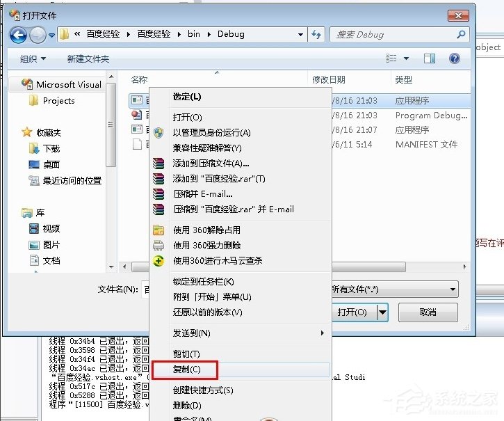Choose 复制(C) from the context menu
The image size is (504, 421).
pyautogui.click(x=186, y=370)
